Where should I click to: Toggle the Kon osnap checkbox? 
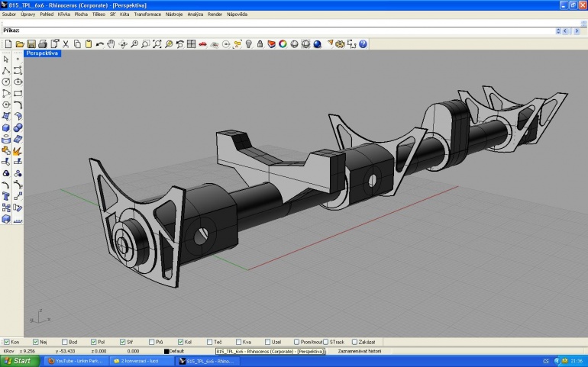point(6,342)
